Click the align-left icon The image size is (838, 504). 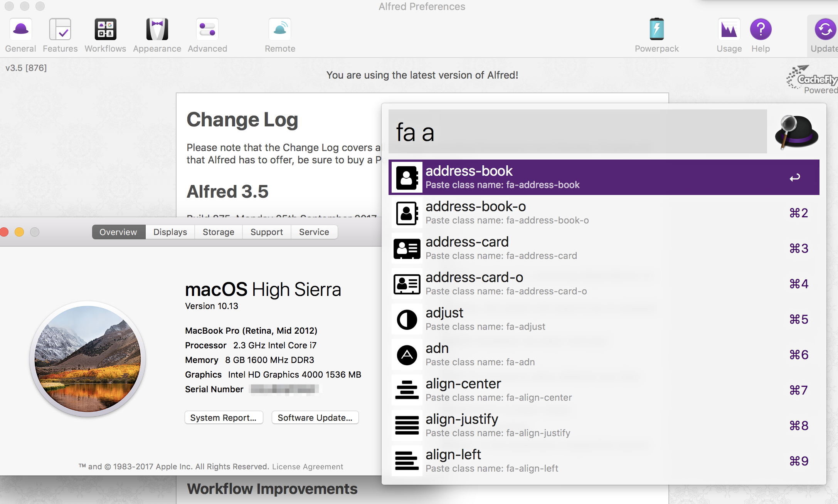coord(407,461)
